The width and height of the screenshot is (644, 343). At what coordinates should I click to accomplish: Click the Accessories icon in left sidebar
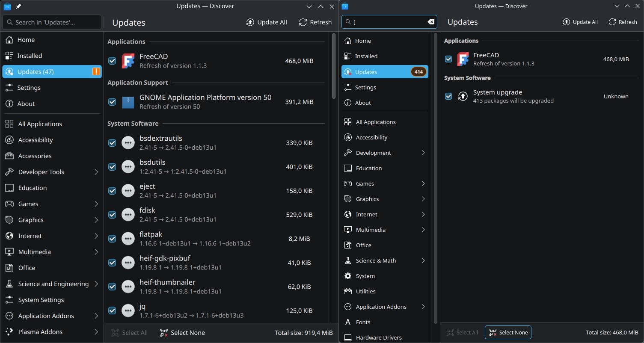point(9,156)
